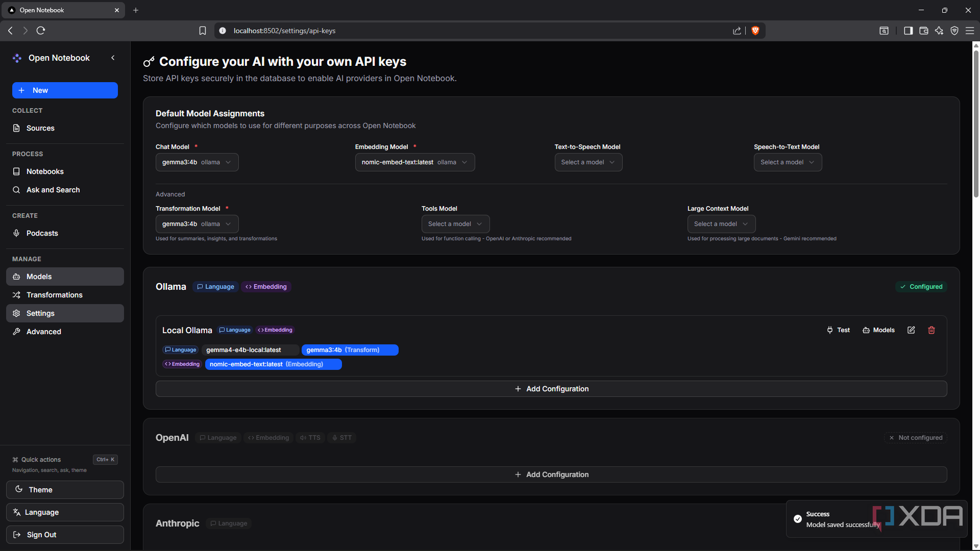Open Brave Shields icon

tap(755, 31)
